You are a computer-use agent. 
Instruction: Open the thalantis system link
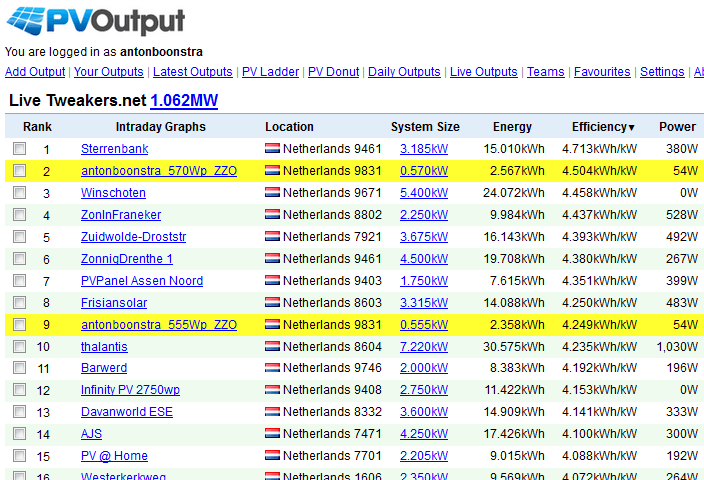coord(104,347)
